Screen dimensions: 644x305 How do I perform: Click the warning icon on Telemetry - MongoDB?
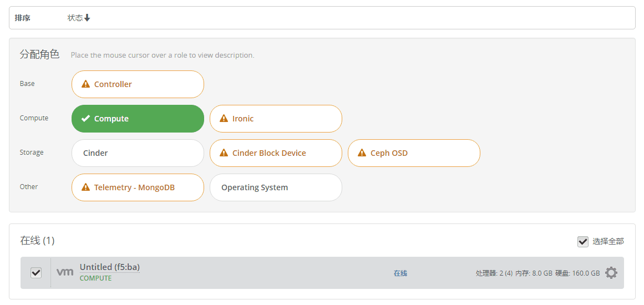coord(85,187)
